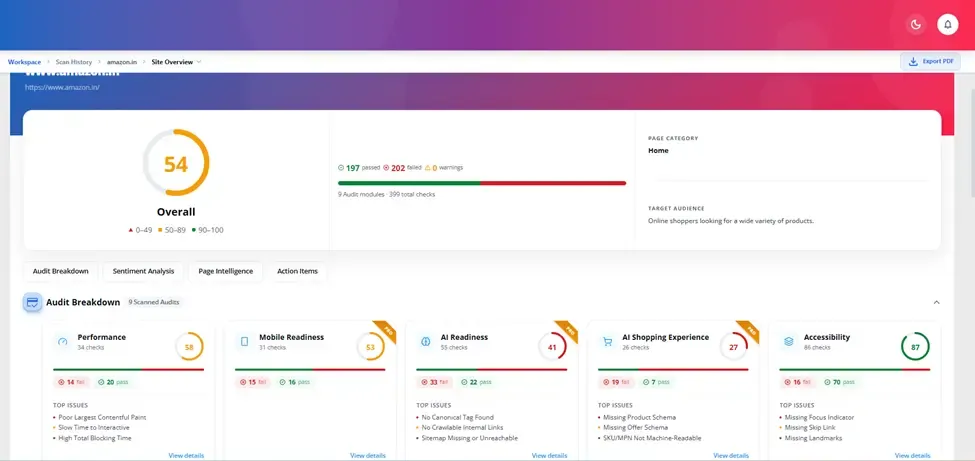Click Sitemap Missing or Unreachable issue
This screenshot has height=461, width=975.
tap(469, 438)
